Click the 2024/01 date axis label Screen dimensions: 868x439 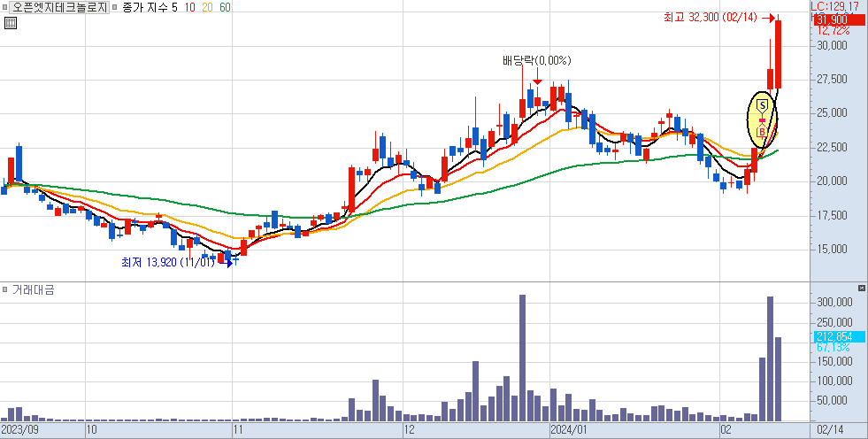pyautogui.click(x=569, y=430)
